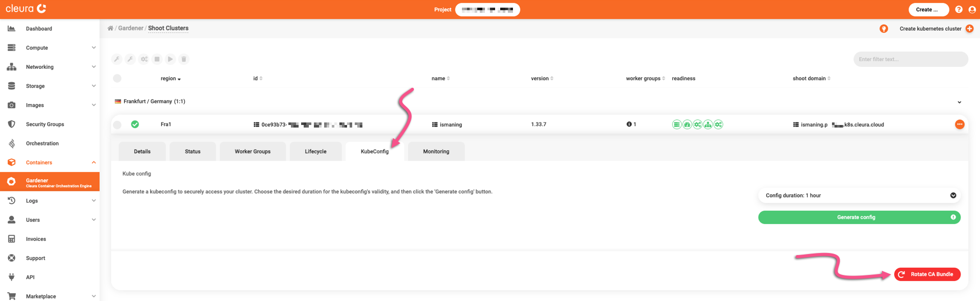
Task: Collapse the Frankfurt / Germany group chevron
Action: click(x=959, y=102)
